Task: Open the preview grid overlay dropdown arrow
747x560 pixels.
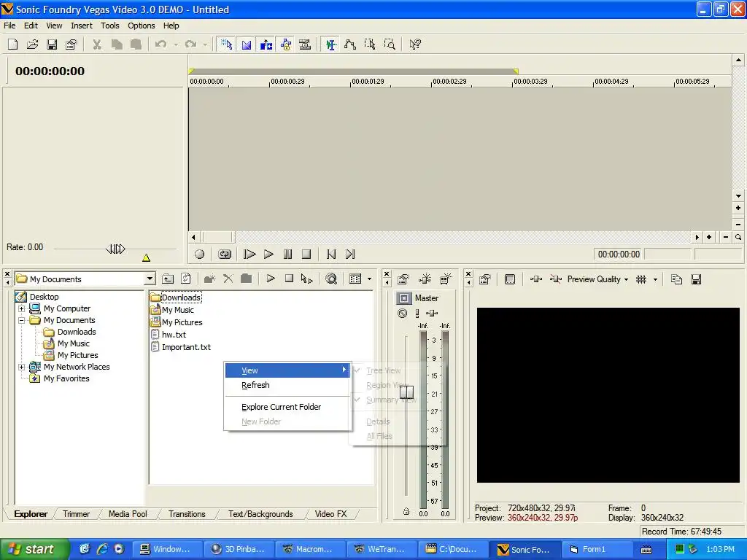Action: click(x=655, y=279)
